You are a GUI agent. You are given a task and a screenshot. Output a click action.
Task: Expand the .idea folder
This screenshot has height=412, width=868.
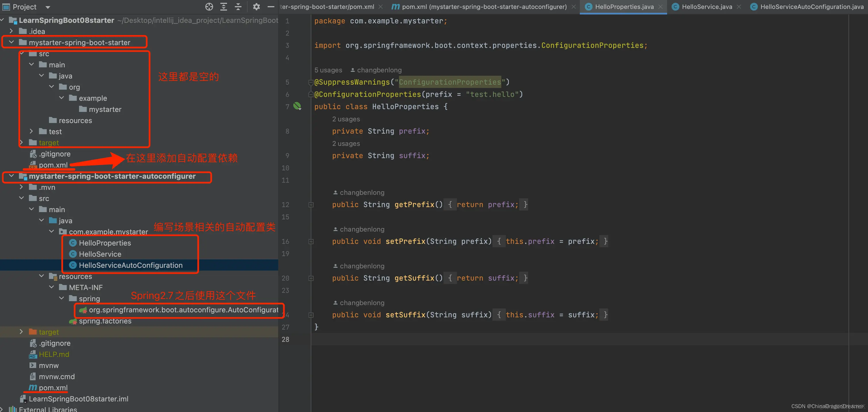pos(11,31)
